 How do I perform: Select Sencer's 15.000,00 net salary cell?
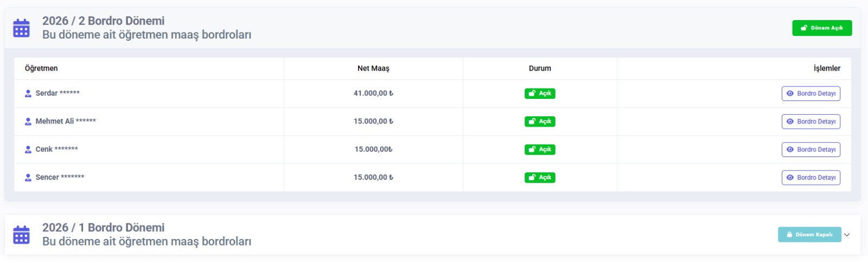coord(373,178)
